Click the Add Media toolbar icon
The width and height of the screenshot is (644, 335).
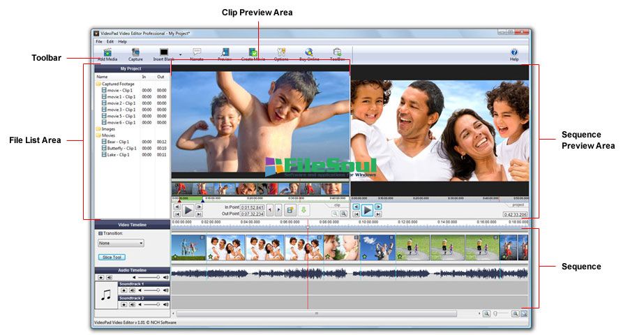pos(107,53)
